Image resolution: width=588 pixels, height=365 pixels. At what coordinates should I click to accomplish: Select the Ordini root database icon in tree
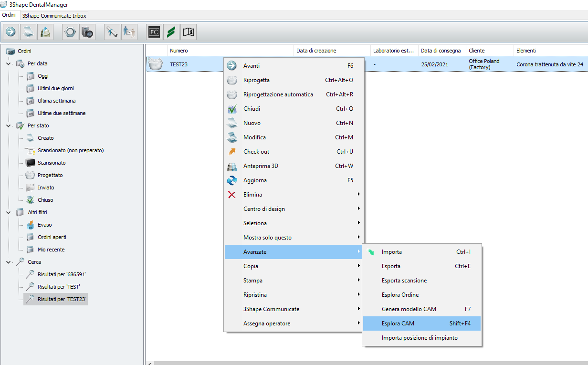pos(10,51)
